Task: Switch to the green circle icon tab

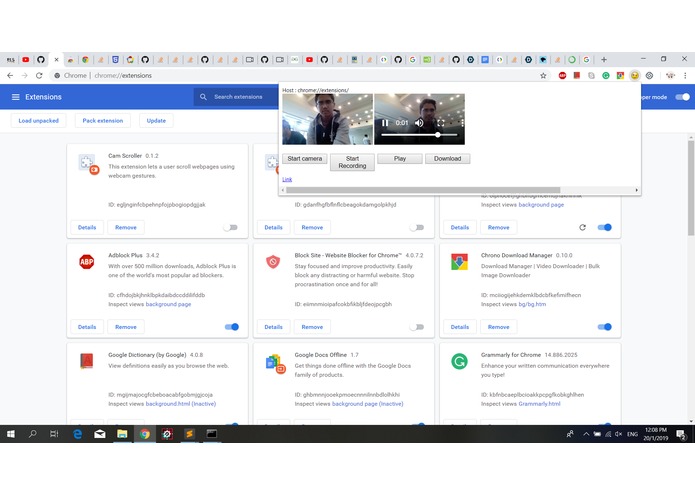Action: pyautogui.click(x=572, y=59)
